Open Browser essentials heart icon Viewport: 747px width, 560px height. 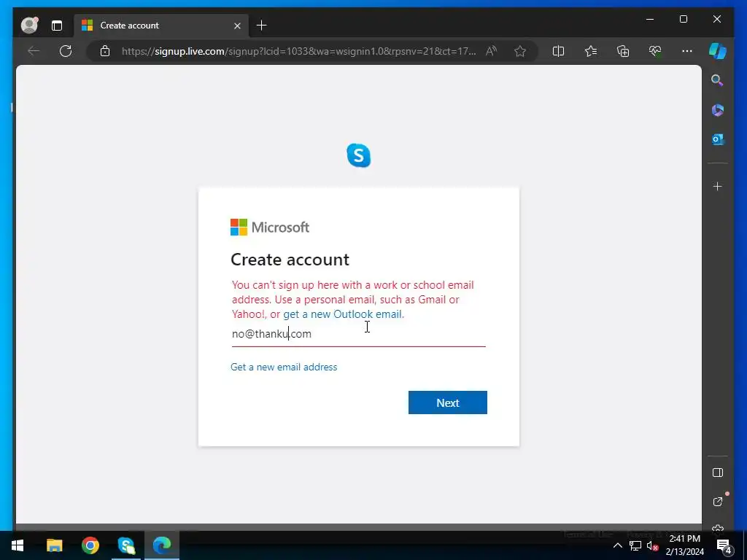coord(655,51)
